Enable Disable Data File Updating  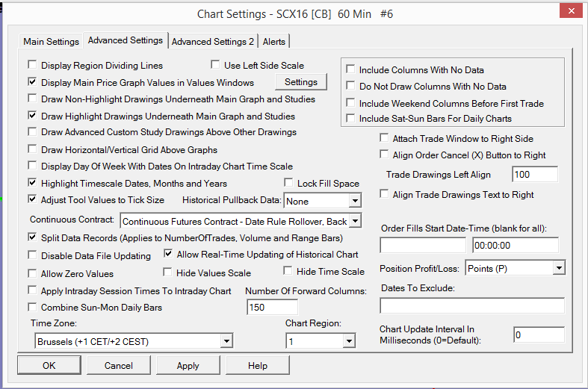click(x=33, y=255)
